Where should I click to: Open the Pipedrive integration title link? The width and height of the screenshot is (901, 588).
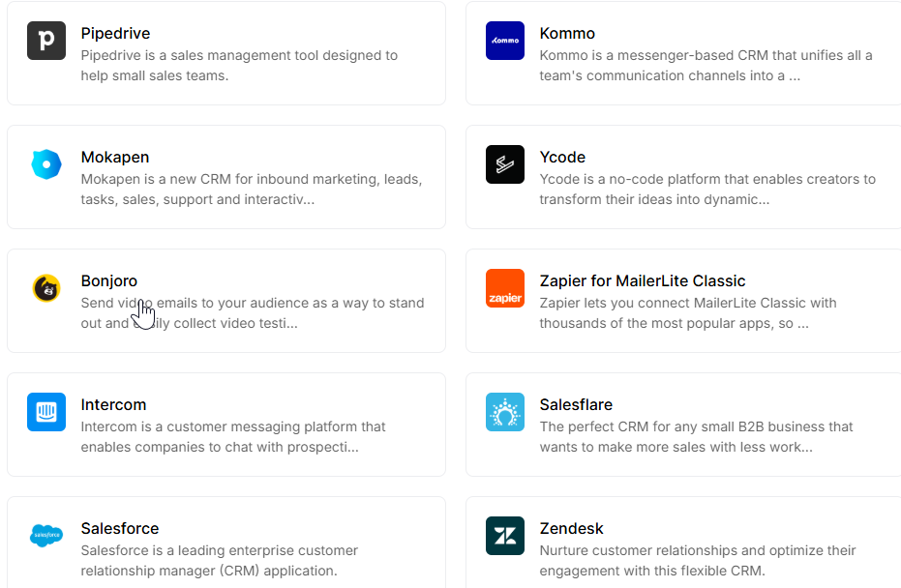click(115, 34)
